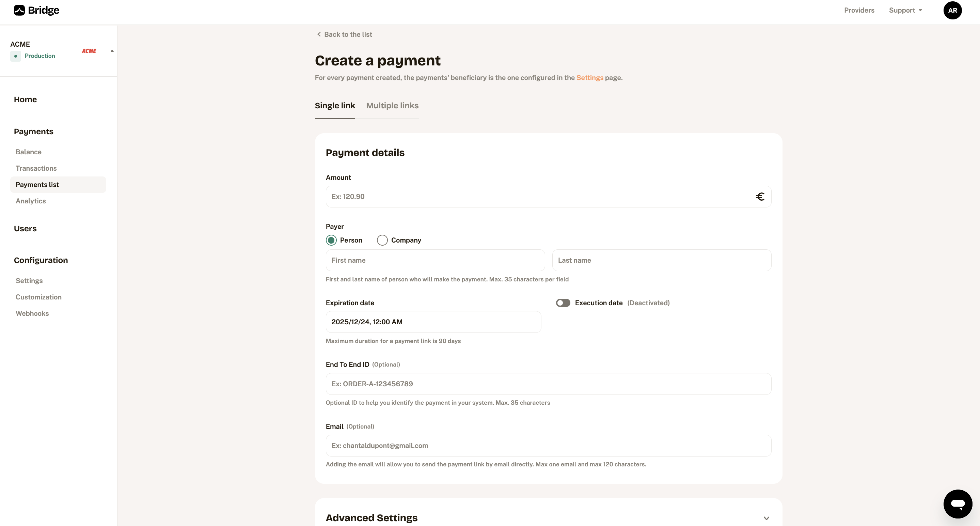Enable the Execution date toggle
This screenshot has width=980, height=526.
[x=563, y=303]
